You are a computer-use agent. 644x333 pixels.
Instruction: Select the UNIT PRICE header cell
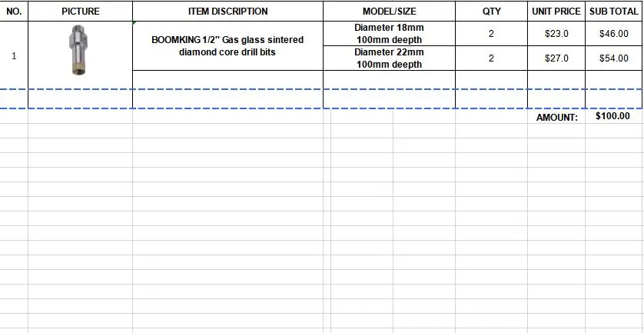tap(556, 11)
